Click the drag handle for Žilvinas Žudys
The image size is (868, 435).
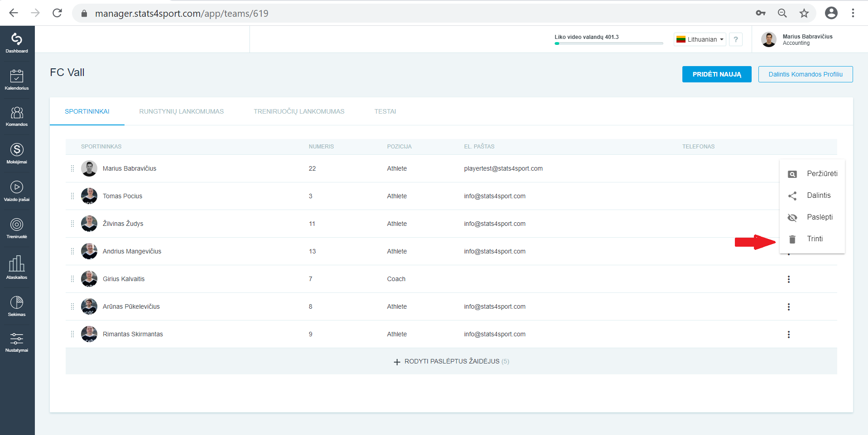[x=72, y=224]
